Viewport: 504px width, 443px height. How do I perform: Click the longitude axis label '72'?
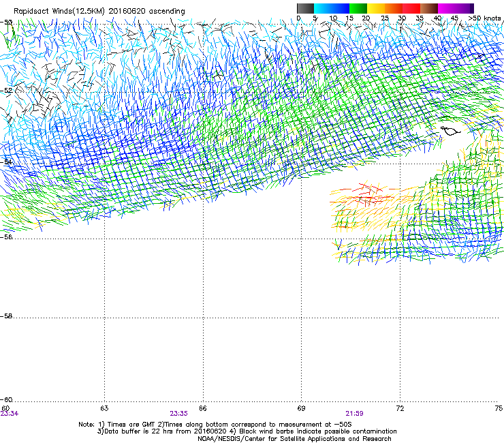400,408
